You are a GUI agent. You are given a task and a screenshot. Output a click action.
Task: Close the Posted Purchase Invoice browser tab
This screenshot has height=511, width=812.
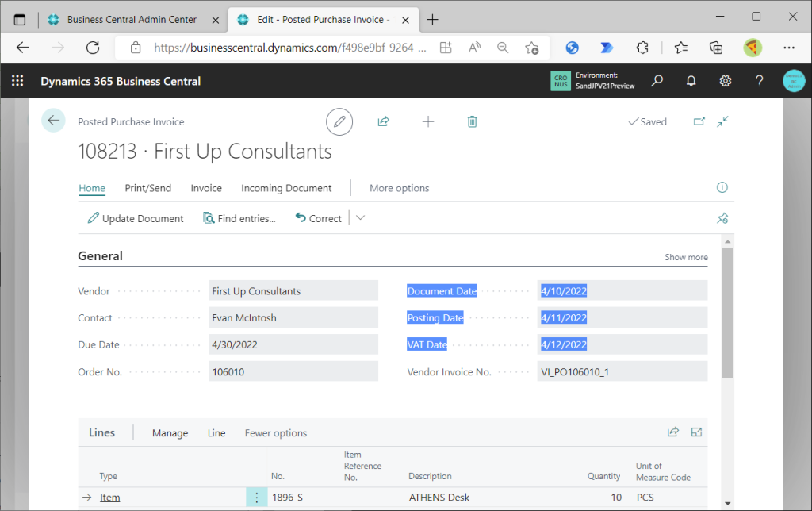[406, 20]
